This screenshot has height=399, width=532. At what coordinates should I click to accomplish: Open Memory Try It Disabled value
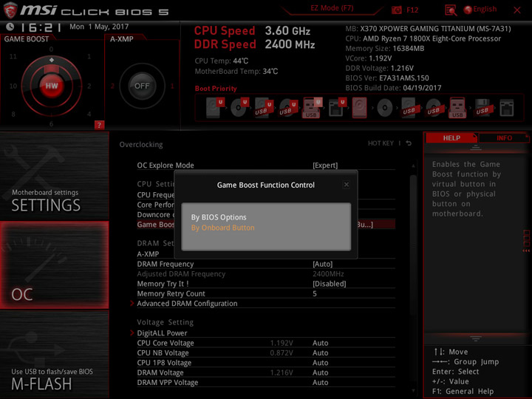pos(329,284)
